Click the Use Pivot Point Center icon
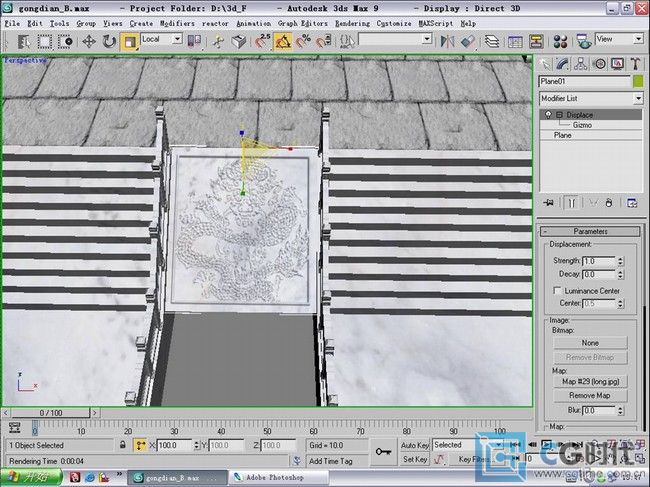The width and height of the screenshot is (650, 487). click(194, 41)
